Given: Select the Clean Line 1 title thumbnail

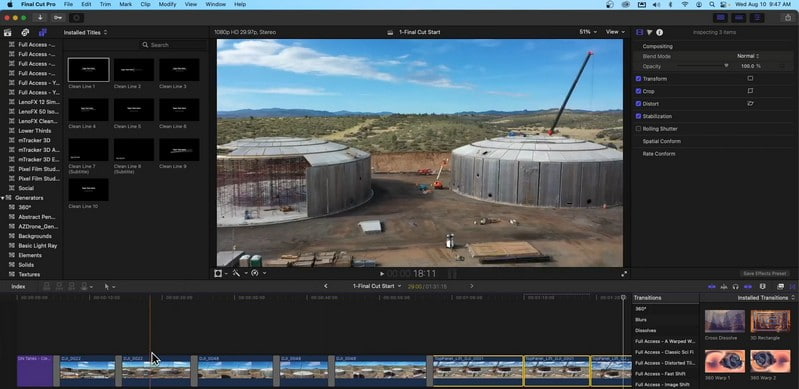Looking at the screenshot, I should tap(88, 70).
